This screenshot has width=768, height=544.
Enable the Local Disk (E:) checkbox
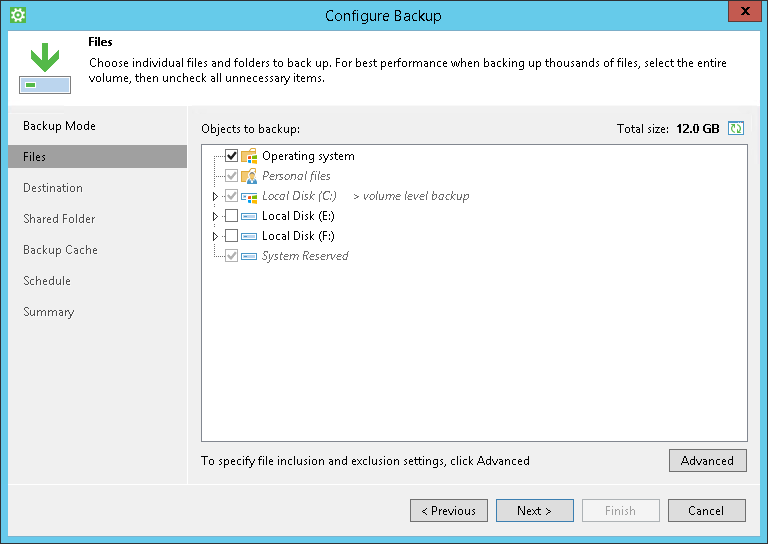point(232,216)
